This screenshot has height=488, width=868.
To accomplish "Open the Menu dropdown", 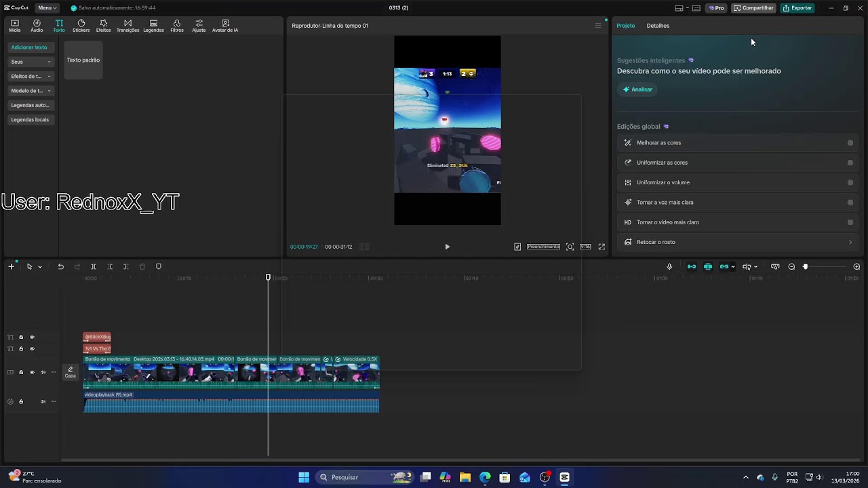I will tap(47, 8).
